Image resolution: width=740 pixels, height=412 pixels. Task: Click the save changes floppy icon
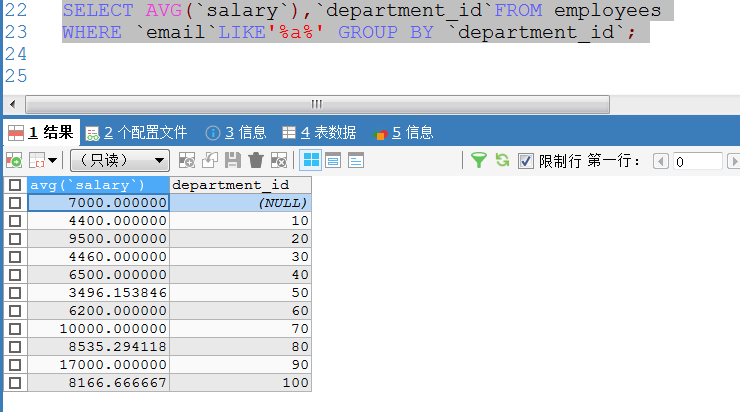tap(233, 161)
